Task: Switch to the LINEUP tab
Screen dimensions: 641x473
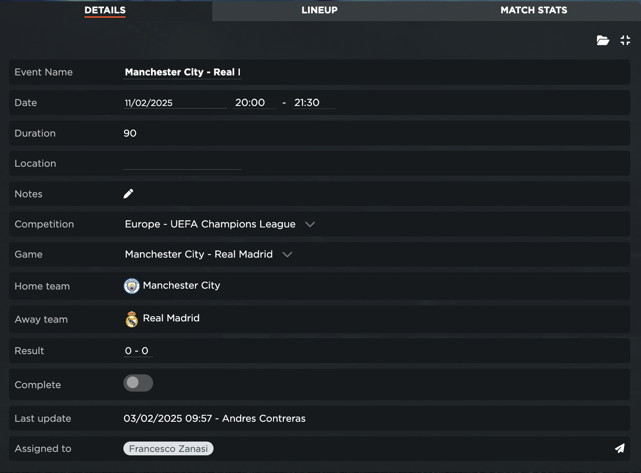Action: coord(320,10)
